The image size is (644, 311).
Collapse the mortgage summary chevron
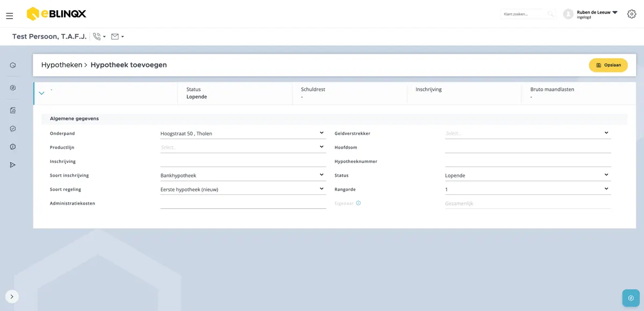point(41,93)
